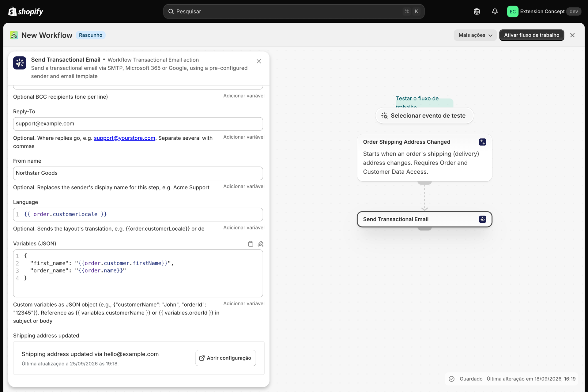The height and width of the screenshot is (392, 588).
Task: Open the notifications bell
Action: point(495,11)
